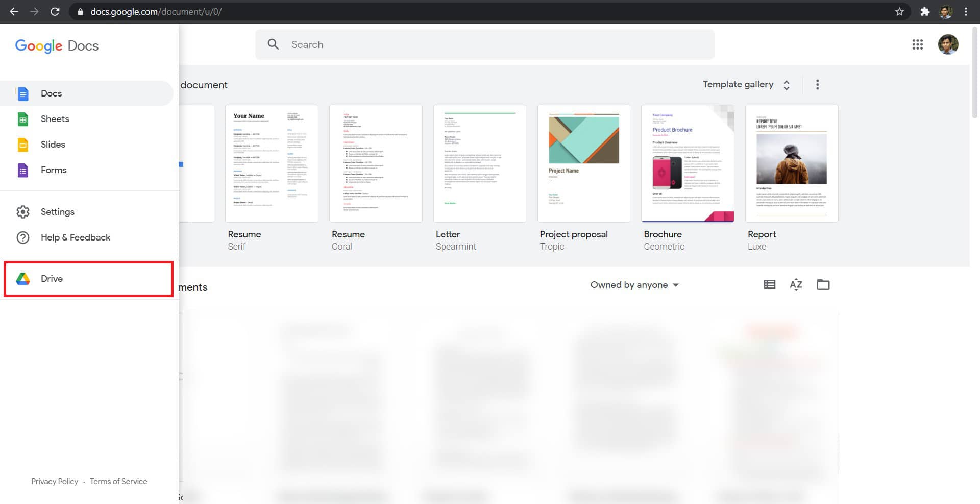The image size is (980, 504).
Task: Open the Privacy Policy link
Action: click(55, 482)
